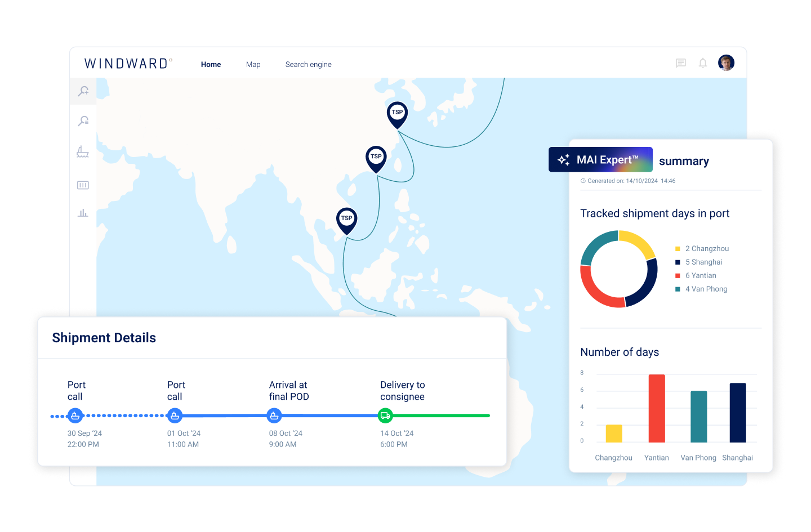811x532 pixels.
Task: Click the '4 Van Phong' legend text
Action: (706, 289)
